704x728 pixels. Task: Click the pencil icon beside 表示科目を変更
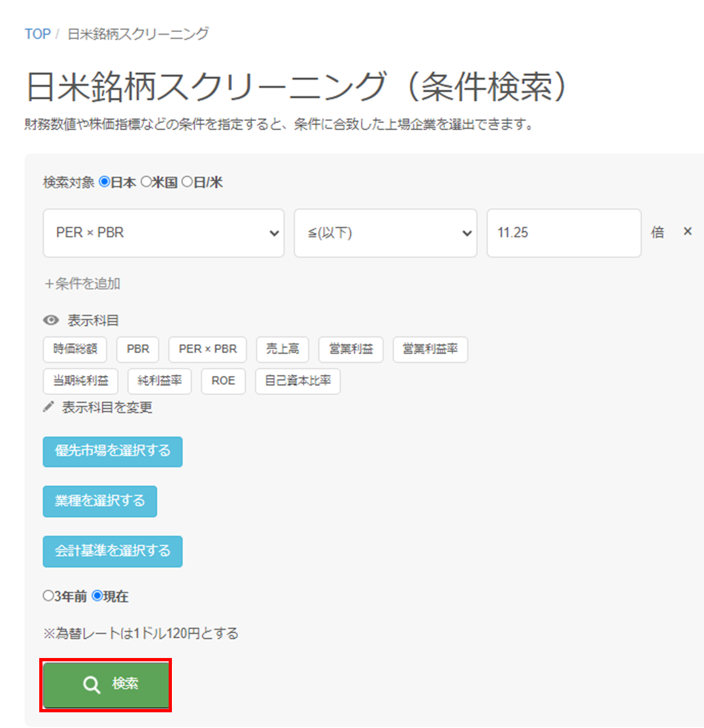point(49,407)
